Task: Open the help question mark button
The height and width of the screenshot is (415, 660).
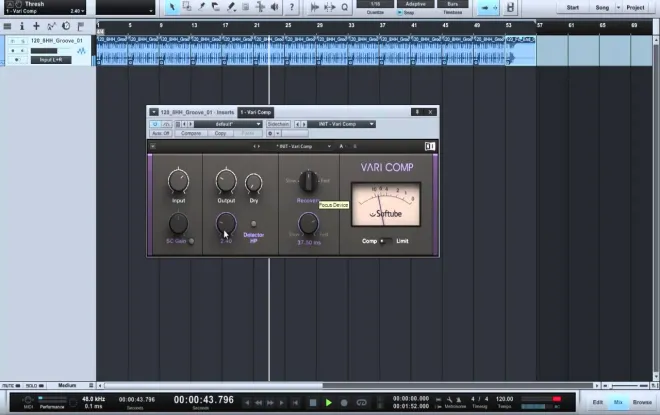Action: (291, 7)
